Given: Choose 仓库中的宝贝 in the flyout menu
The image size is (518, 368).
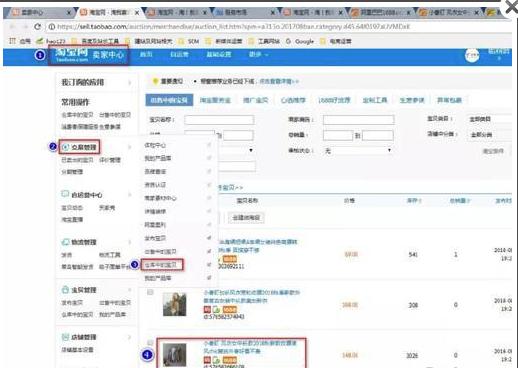Looking at the screenshot, I should coord(162,265).
